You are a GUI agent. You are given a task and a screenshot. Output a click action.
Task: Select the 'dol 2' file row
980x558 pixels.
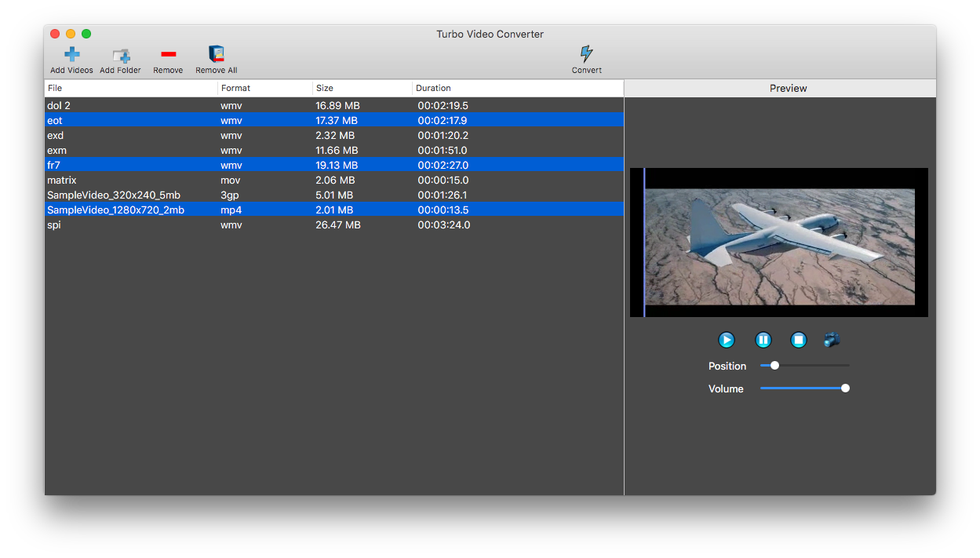[x=334, y=105]
